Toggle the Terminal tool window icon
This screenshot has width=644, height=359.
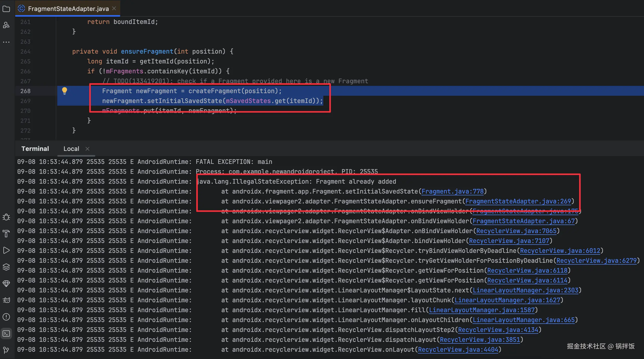click(6, 334)
